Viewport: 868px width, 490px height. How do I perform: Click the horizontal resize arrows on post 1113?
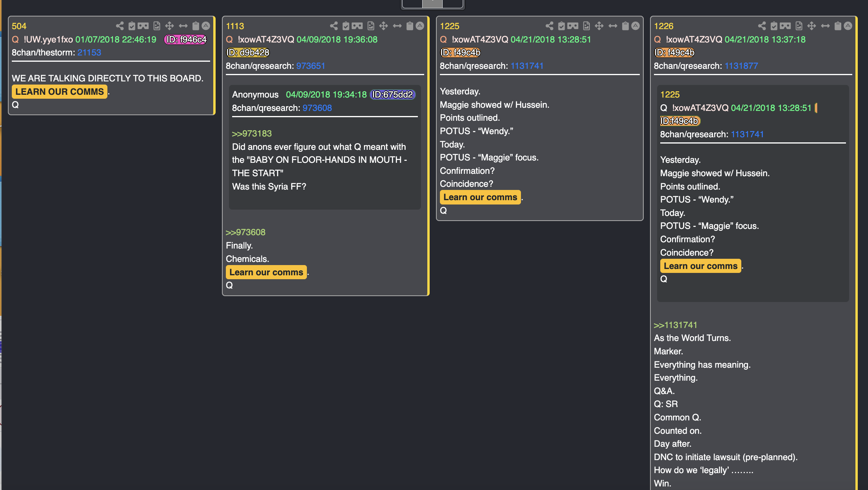[397, 26]
